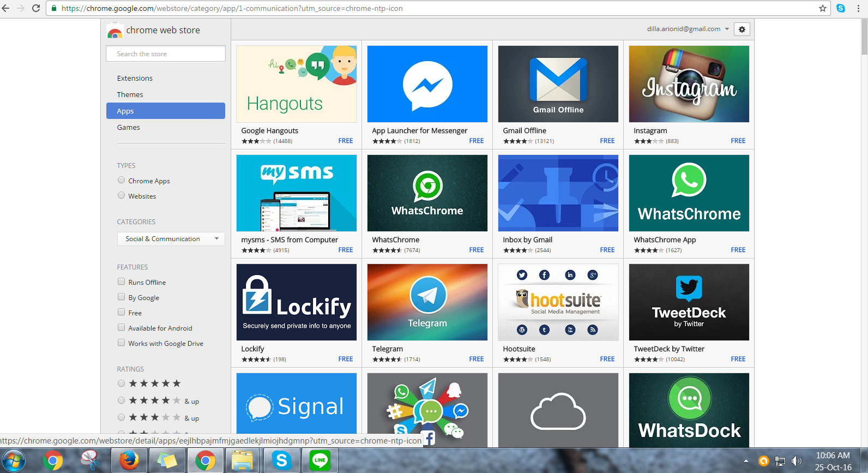
Task: Select the five stars rating filter
Action: 121,384
